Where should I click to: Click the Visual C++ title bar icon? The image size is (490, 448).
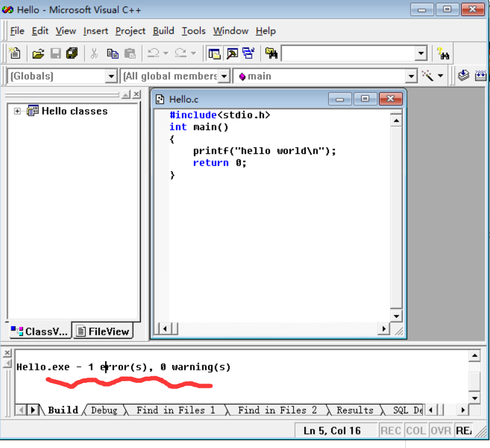coord(8,10)
